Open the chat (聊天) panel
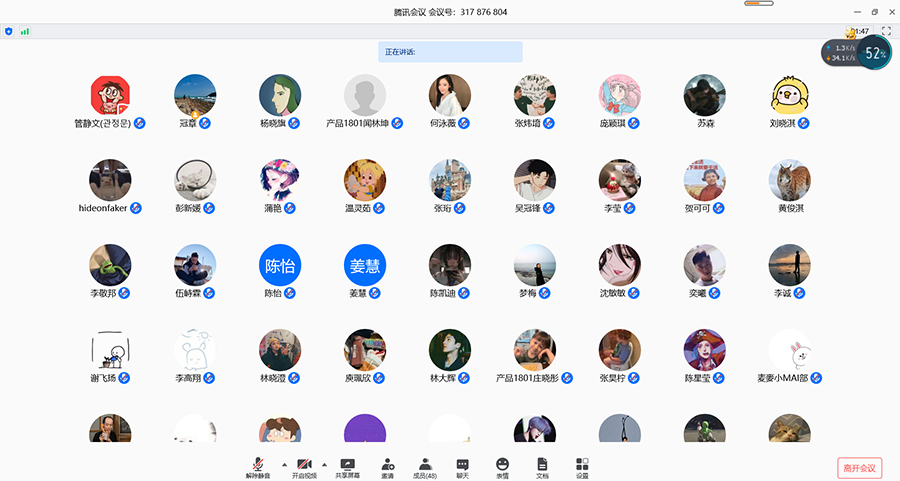Image resolution: width=900 pixels, height=481 pixels. (x=462, y=466)
